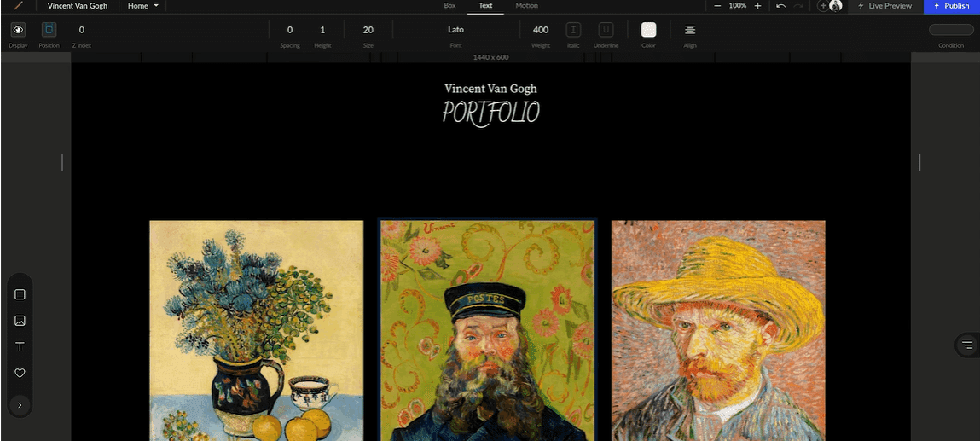
Task: Toggle the Display eye icon
Action: 18,29
